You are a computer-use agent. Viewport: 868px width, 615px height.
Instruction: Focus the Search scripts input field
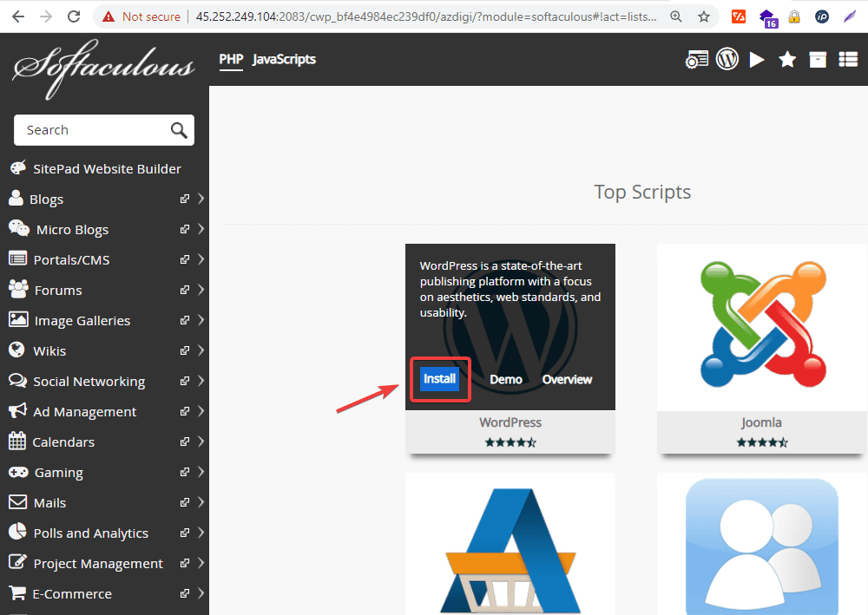[x=91, y=130]
